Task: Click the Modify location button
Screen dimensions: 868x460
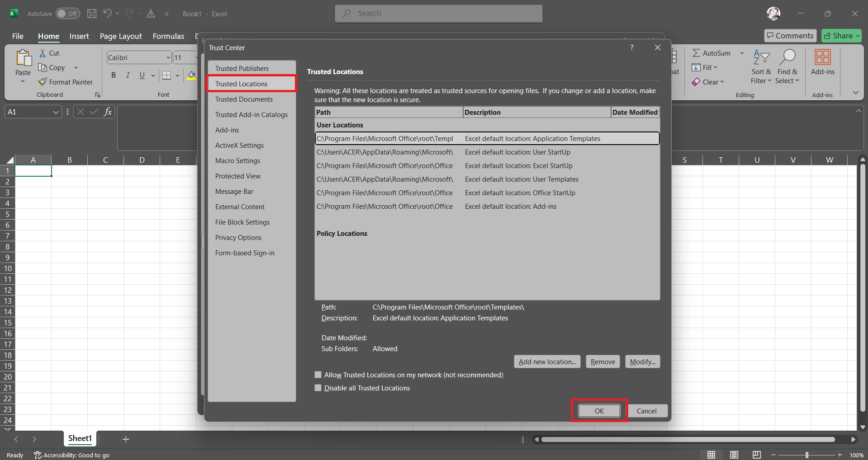Action: tap(643, 361)
